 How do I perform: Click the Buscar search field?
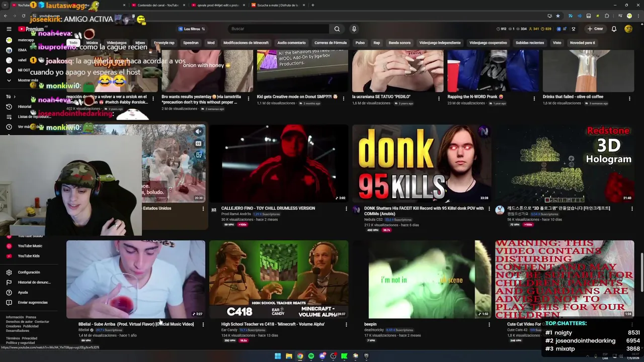pyautogui.click(x=279, y=29)
